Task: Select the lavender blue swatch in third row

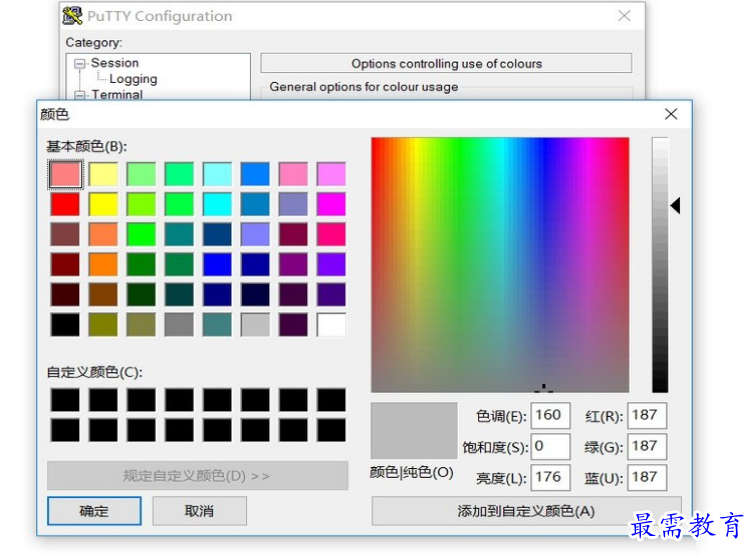Action: click(x=255, y=235)
